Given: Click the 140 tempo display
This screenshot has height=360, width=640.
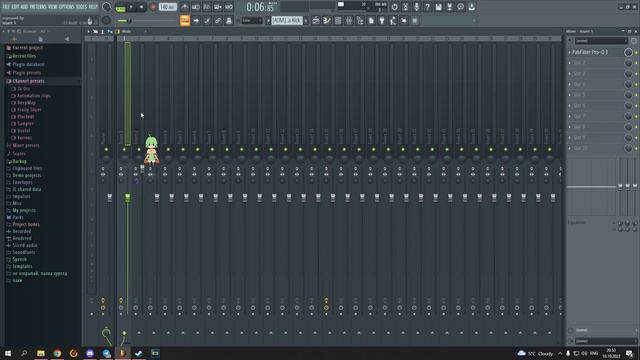Looking at the screenshot, I should coord(167,7).
